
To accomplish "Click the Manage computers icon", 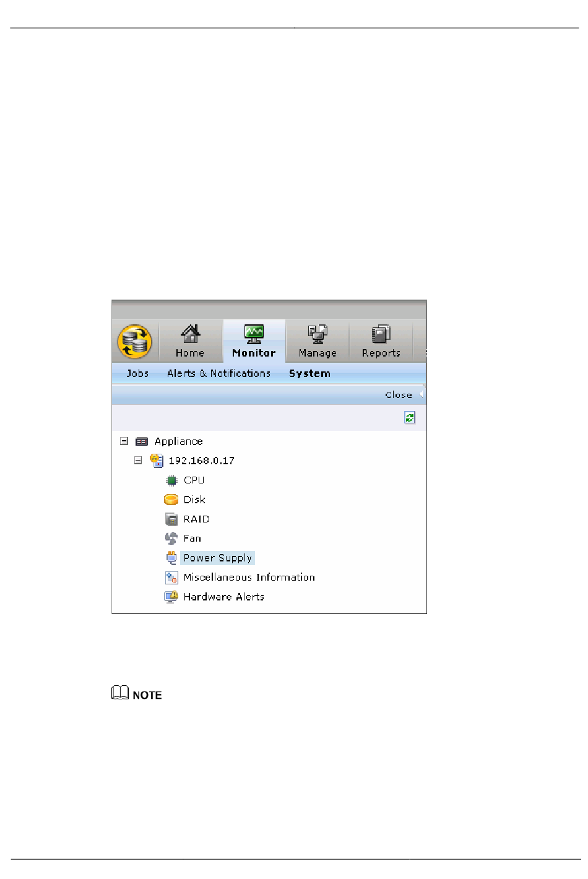I will tap(318, 334).
